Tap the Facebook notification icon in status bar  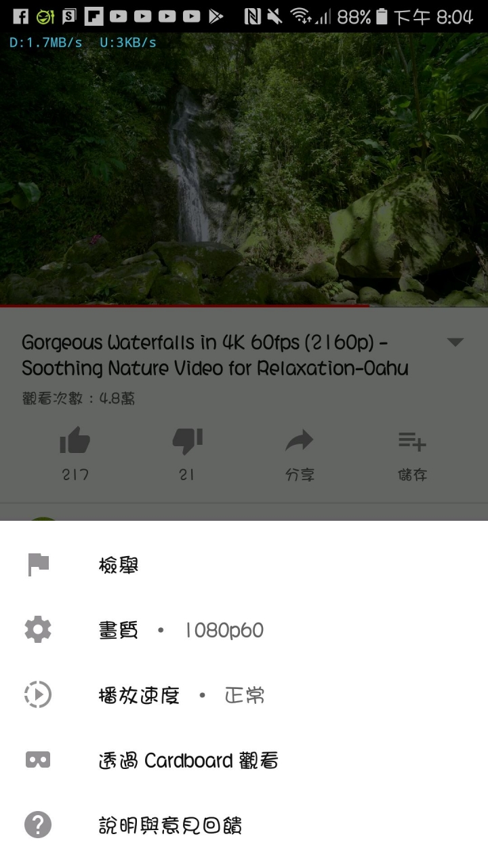(20, 16)
